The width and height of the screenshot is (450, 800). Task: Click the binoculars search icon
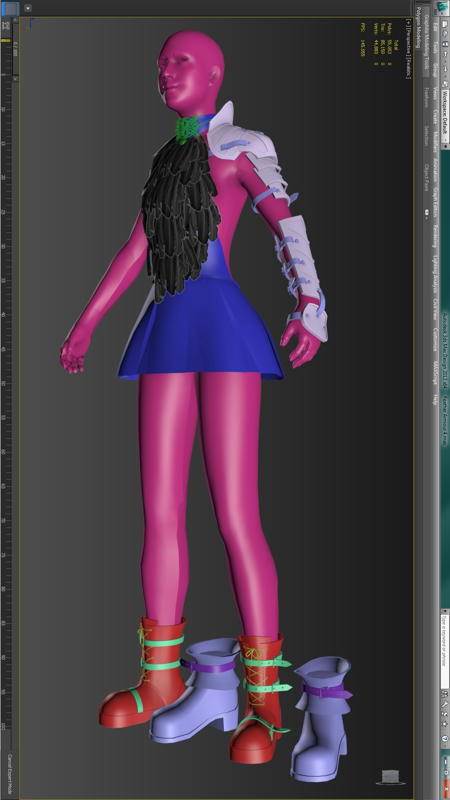tap(445, 694)
